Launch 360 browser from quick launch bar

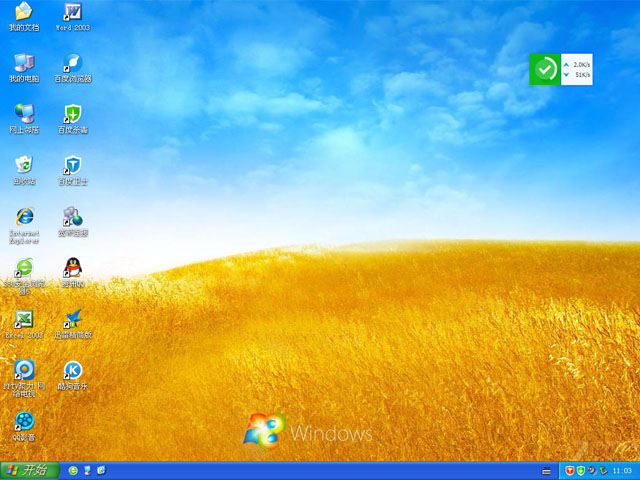coord(73,471)
